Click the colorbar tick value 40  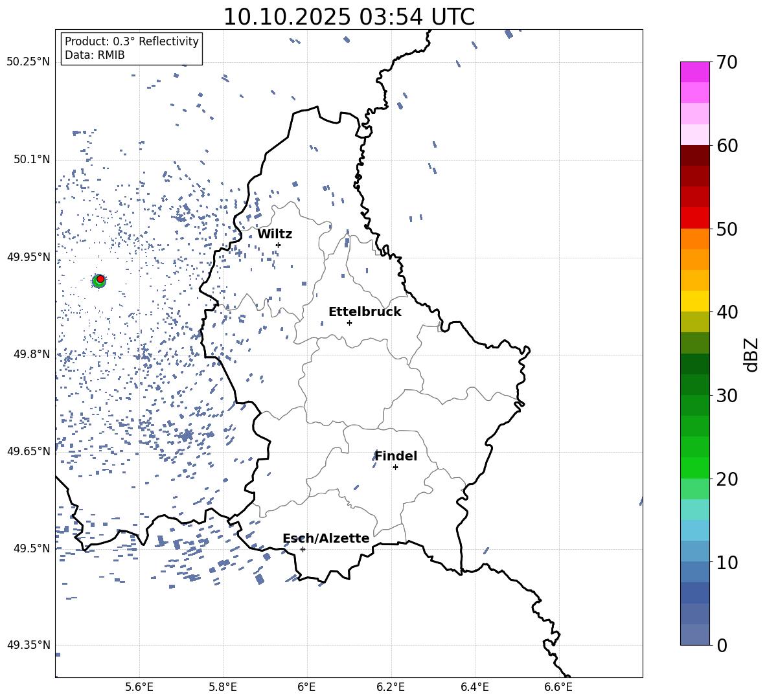[727, 312]
